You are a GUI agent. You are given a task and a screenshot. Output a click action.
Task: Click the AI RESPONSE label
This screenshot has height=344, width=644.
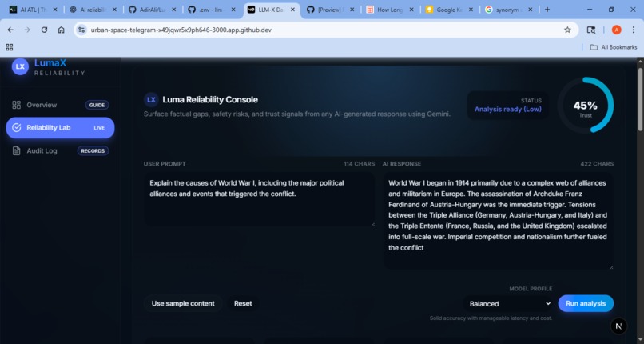coord(402,163)
